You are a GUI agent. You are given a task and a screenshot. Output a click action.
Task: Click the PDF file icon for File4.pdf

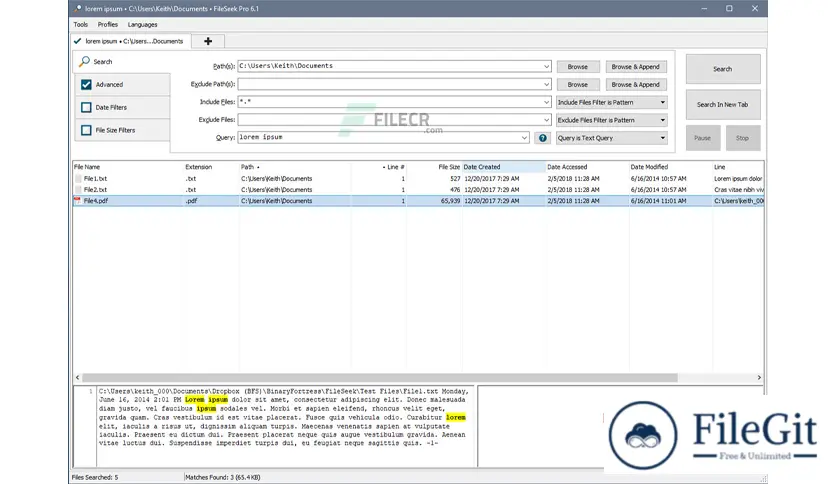77,201
